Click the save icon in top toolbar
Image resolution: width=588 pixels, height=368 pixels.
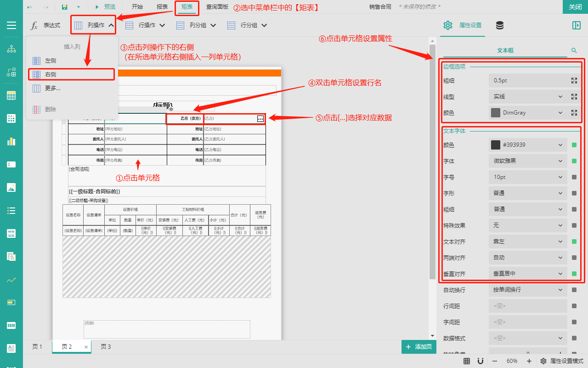(65, 7)
